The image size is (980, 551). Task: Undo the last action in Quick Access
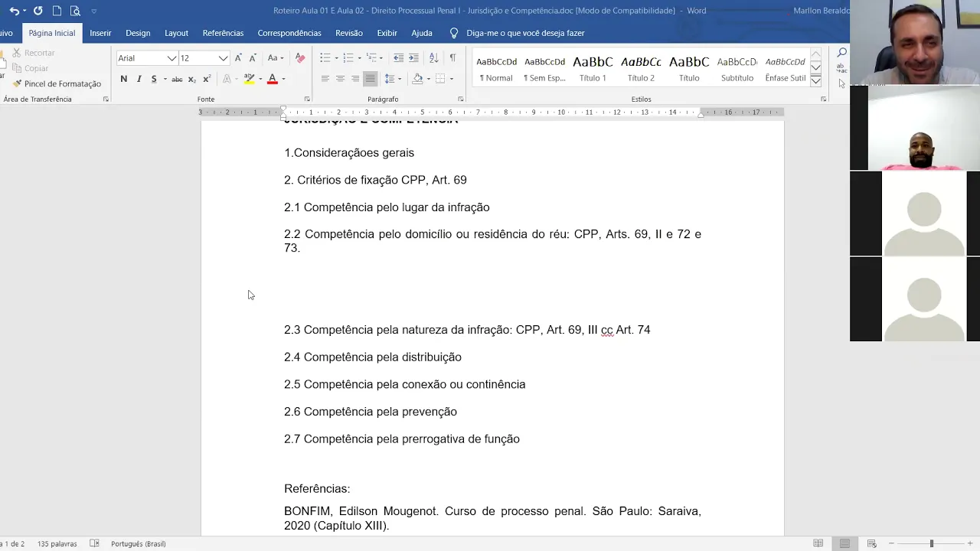pos(14,11)
